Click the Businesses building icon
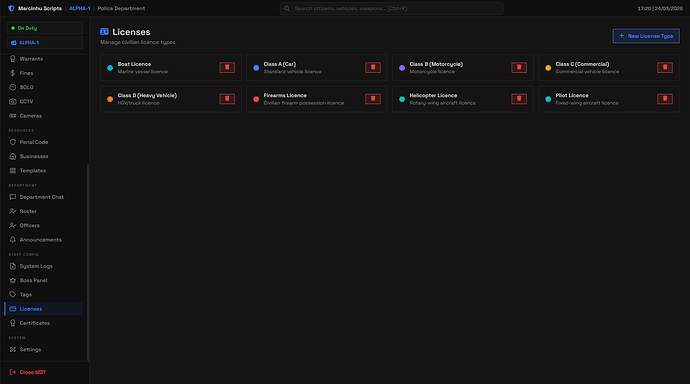This screenshot has width=690, height=384. click(13, 156)
